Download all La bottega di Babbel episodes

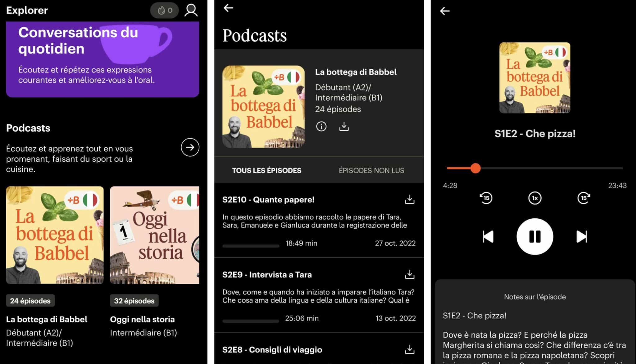point(344,126)
